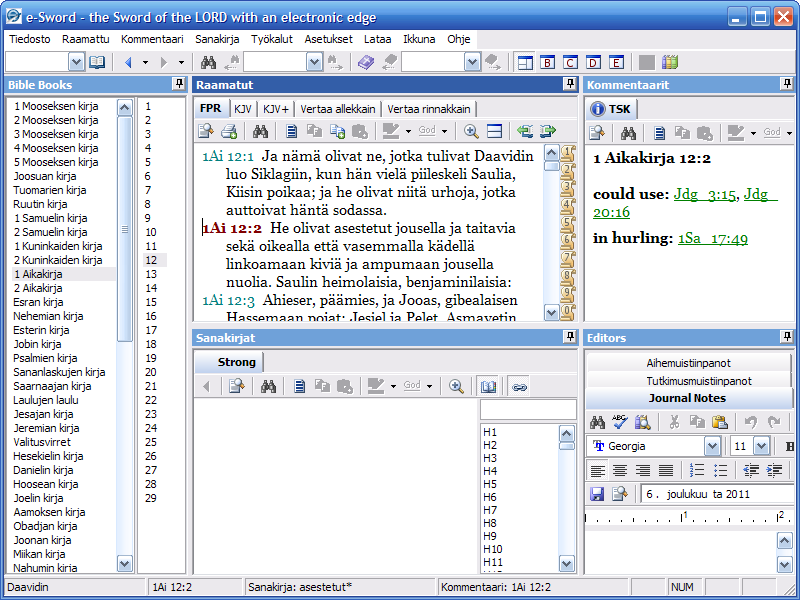The image size is (800, 600).
Task: Click the binoculars icon in the Editors toolbar
Action: click(x=597, y=422)
